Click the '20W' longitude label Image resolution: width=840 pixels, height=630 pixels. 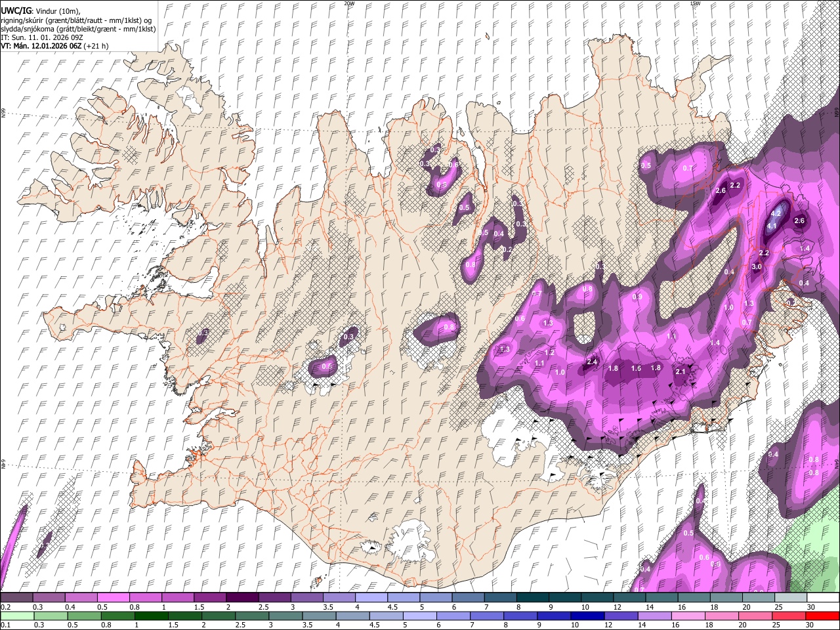tap(349, 3)
